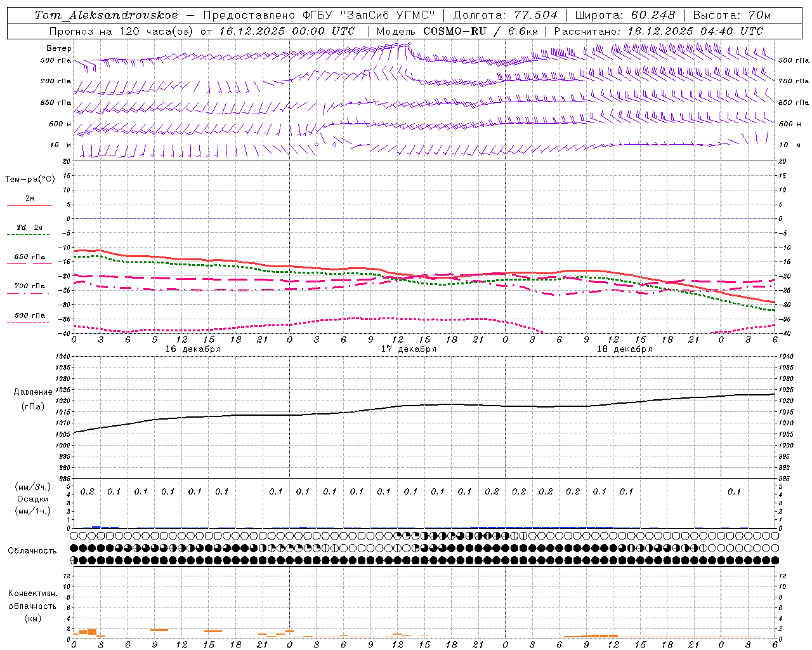Click the (мм/3ч.) precipitation unit label
The image size is (812, 650).
pyautogui.click(x=34, y=487)
